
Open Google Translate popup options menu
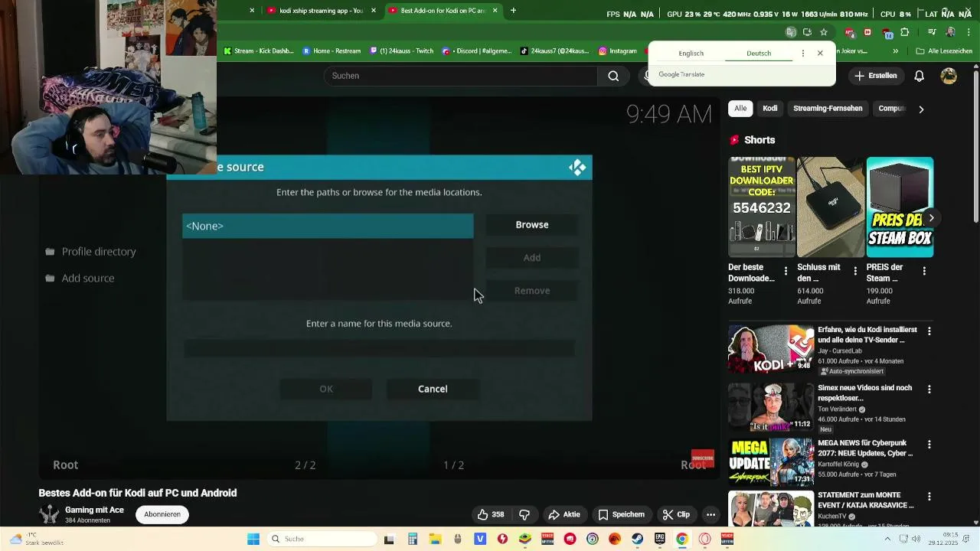click(802, 54)
